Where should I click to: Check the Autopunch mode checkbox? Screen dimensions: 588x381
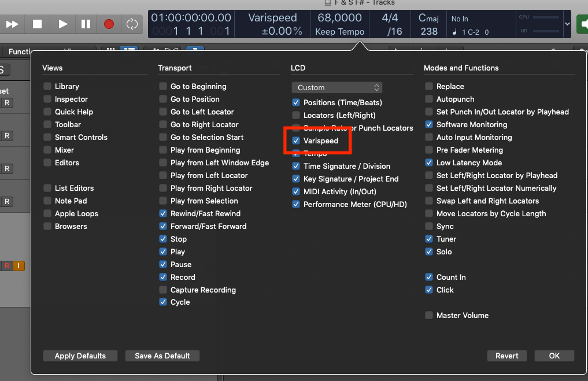tap(428, 99)
